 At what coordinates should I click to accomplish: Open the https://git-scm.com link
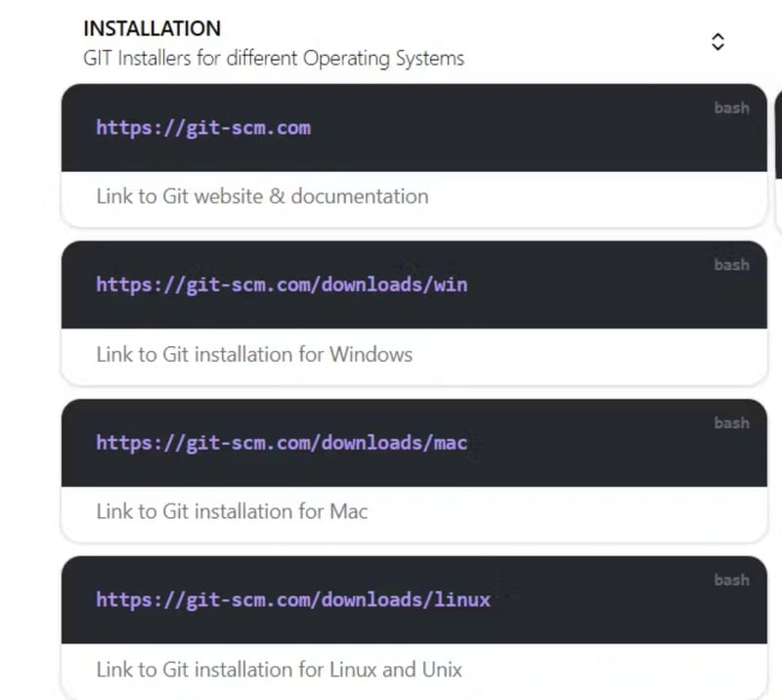pos(203,128)
